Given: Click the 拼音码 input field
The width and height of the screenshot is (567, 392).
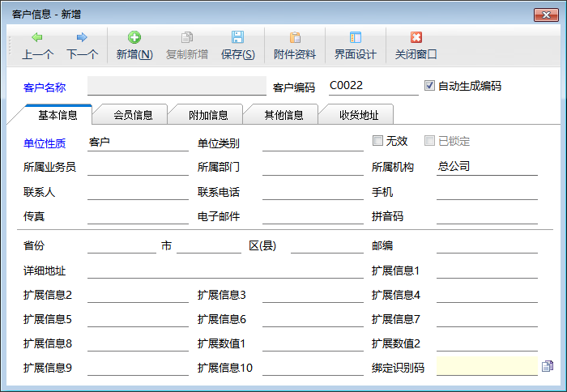Looking at the screenshot, I should pyautogui.click(x=487, y=216).
